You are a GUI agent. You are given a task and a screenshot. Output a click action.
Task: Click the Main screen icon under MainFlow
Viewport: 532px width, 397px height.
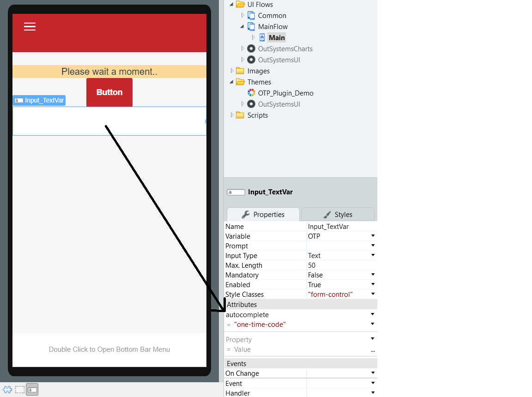(x=263, y=37)
